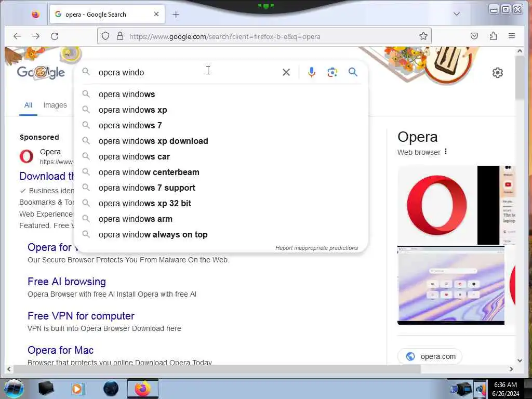Click the horizontal scrollbar left arrow
This screenshot has height=399, width=532.
point(9,369)
